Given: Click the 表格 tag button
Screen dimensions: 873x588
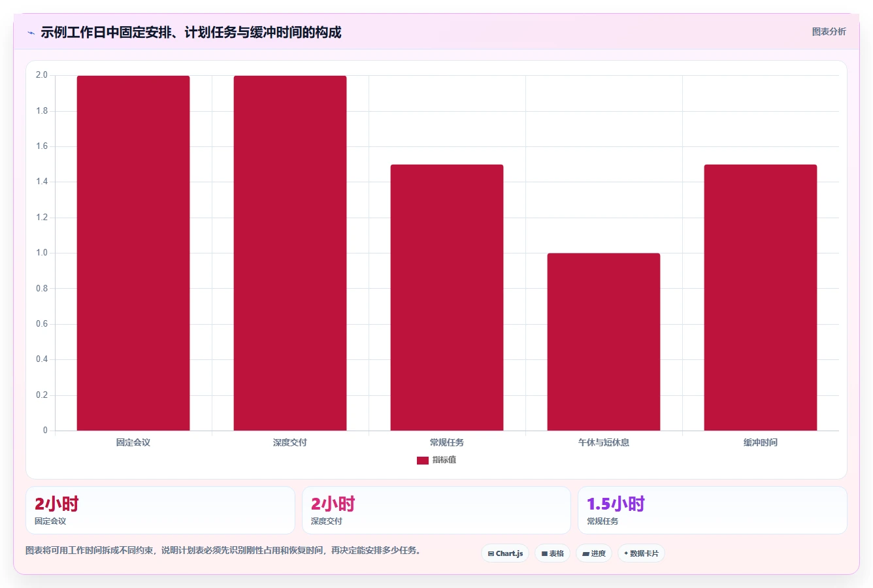Looking at the screenshot, I should (x=552, y=553).
